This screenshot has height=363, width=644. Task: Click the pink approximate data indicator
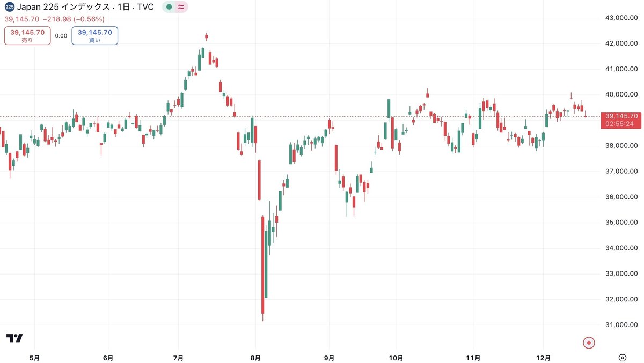point(181,8)
